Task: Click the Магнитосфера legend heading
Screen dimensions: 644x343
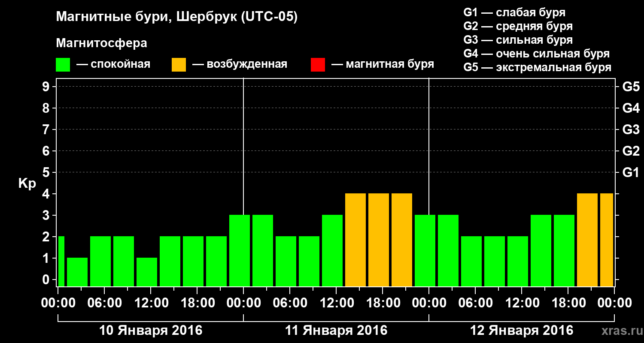Action: tap(101, 43)
